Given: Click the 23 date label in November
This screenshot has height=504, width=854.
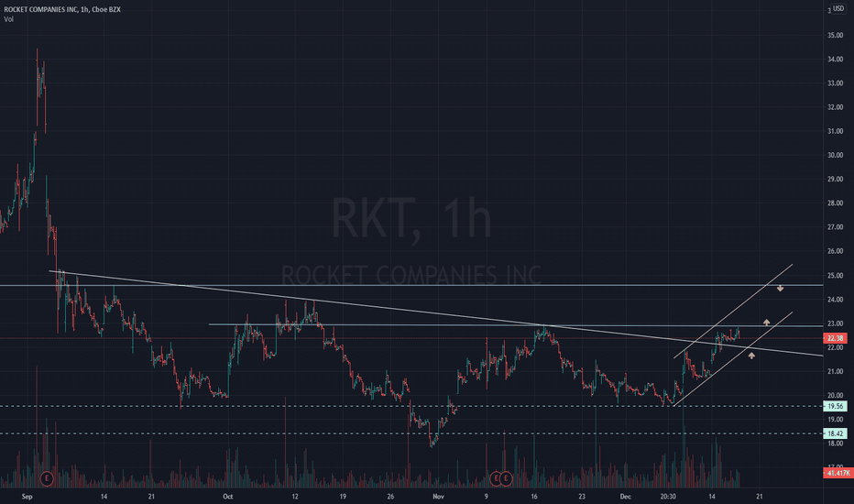Looking at the screenshot, I should (582, 497).
